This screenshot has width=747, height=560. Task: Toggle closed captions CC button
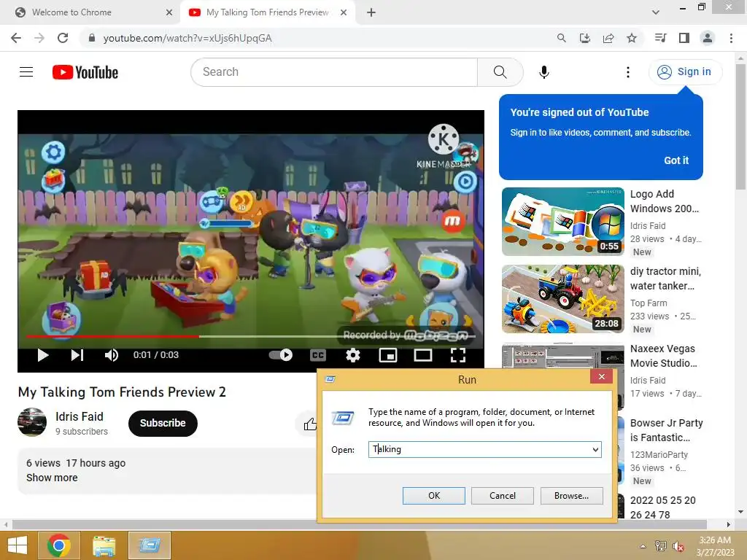pos(318,355)
